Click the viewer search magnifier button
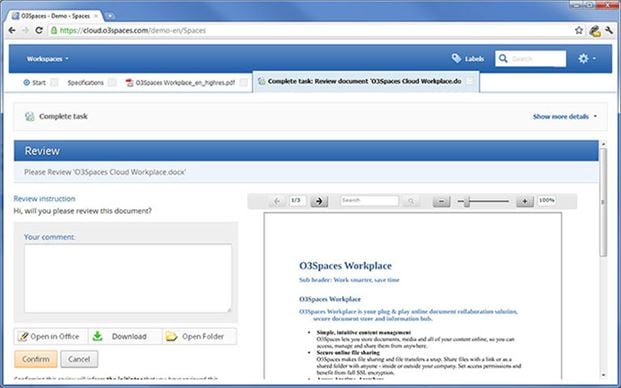The image size is (621, 388). pos(411,201)
